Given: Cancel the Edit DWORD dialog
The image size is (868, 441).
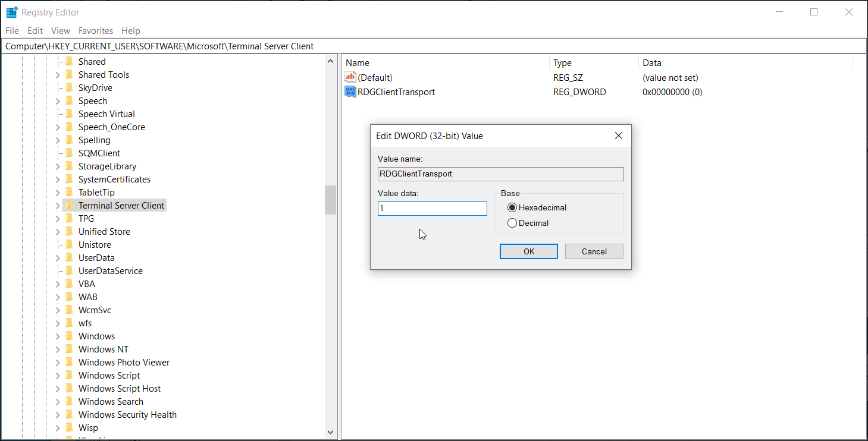Looking at the screenshot, I should (594, 251).
